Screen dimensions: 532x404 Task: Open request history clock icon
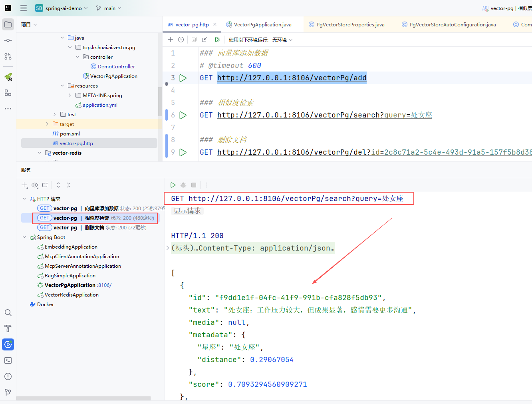(181, 40)
